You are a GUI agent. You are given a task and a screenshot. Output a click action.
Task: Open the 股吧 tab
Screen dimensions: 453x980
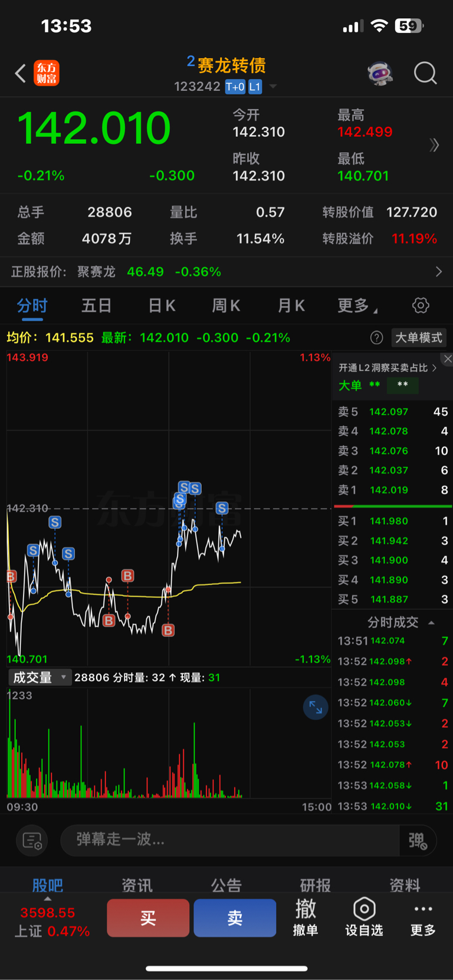pyautogui.click(x=48, y=885)
